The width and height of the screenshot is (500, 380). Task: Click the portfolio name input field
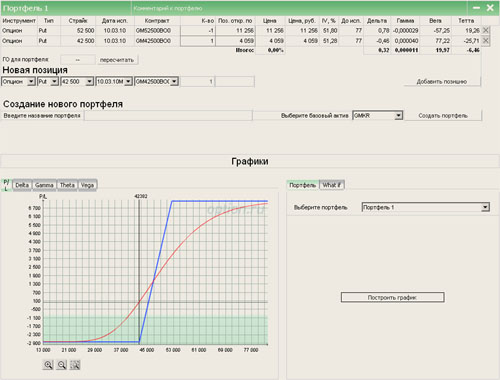168,116
